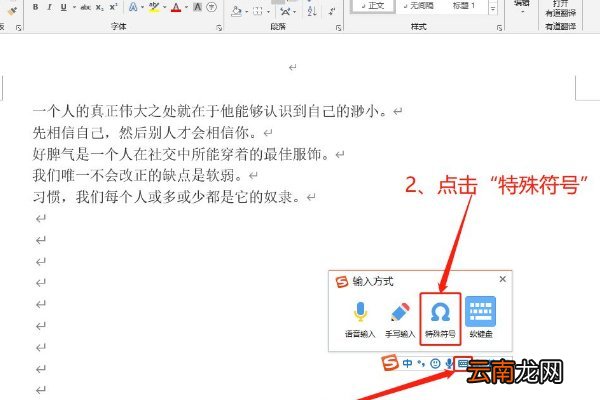
Task: Toggle 中 Chinese/English input mode
Action: (x=408, y=363)
